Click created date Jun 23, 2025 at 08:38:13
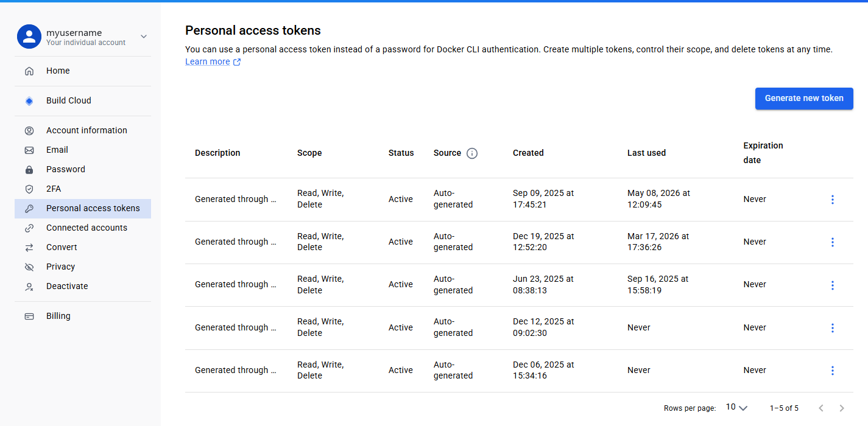 (x=543, y=285)
